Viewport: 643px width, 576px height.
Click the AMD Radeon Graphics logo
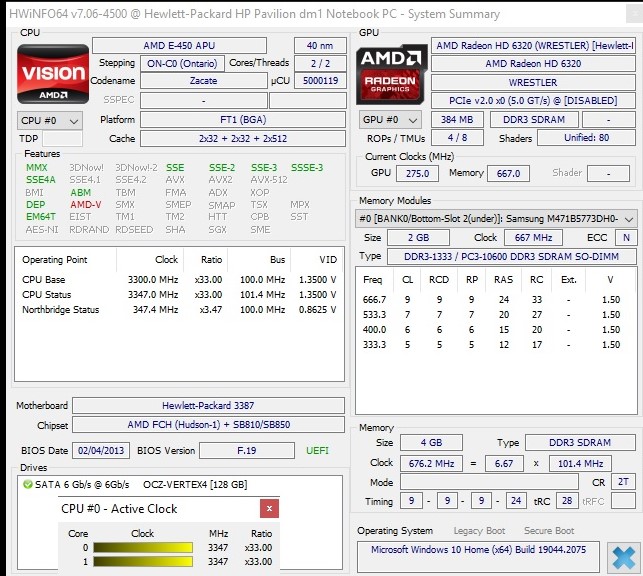[390, 74]
